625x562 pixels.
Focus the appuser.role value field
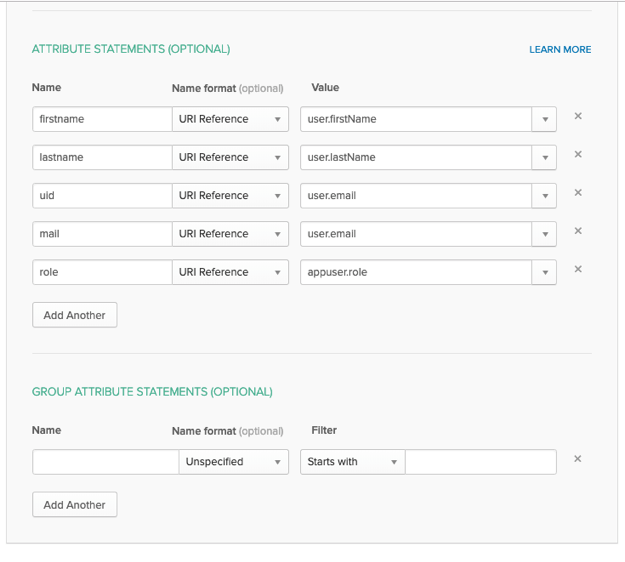click(416, 272)
